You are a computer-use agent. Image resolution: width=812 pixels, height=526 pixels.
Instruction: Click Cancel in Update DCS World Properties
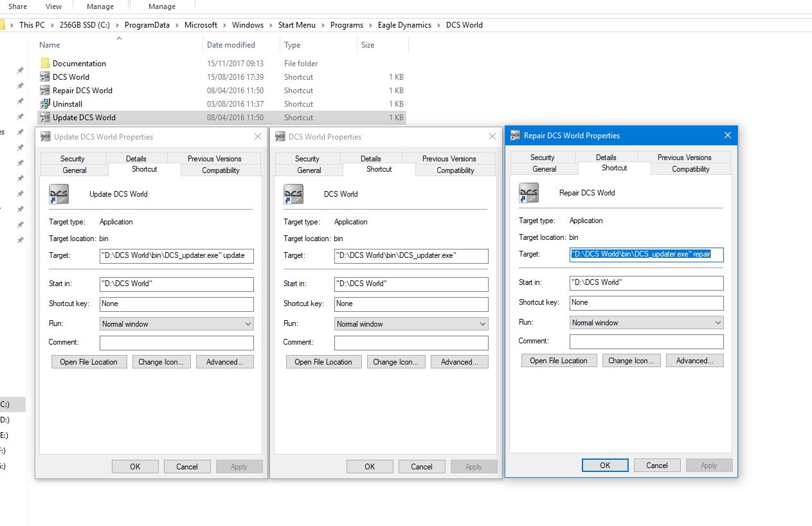point(187,467)
